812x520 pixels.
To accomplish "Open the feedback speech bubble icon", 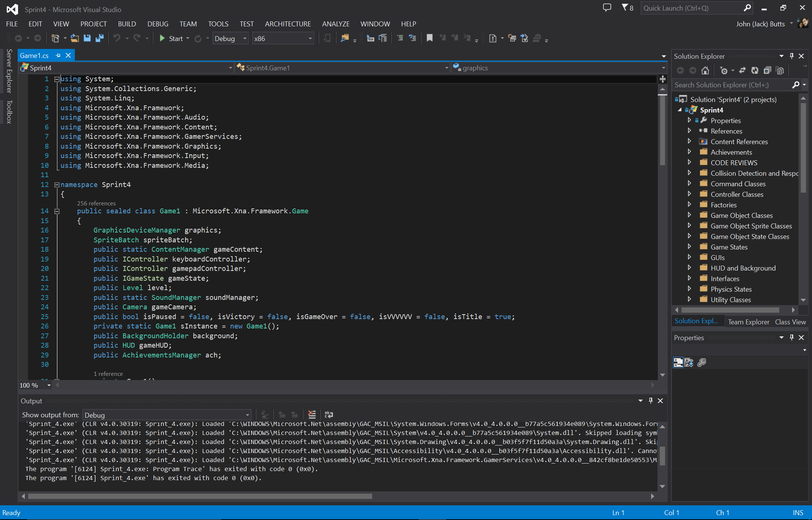I will point(607,8).
